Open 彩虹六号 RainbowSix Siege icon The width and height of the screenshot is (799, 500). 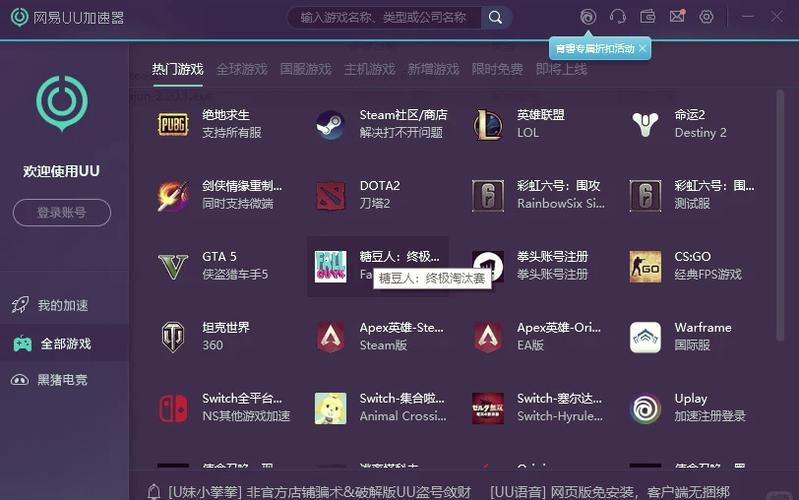pos(488,195)
